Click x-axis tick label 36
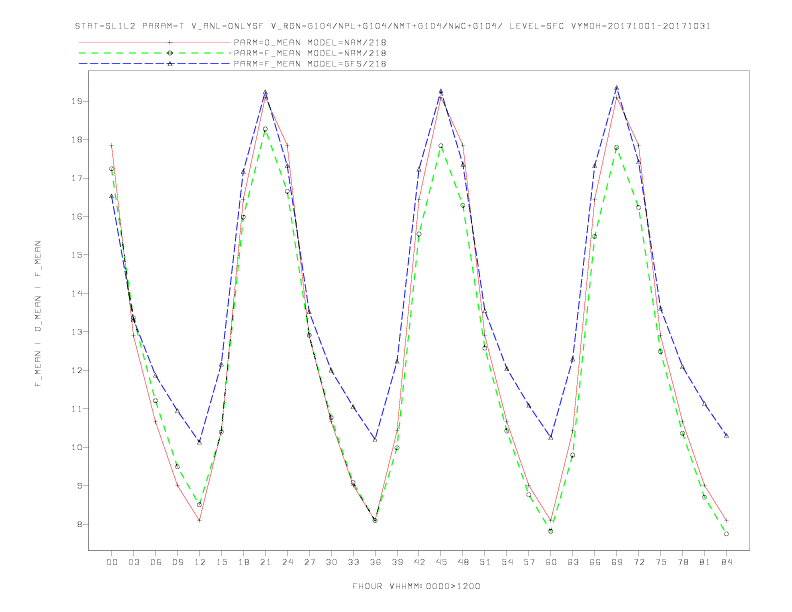 [375, 562]
